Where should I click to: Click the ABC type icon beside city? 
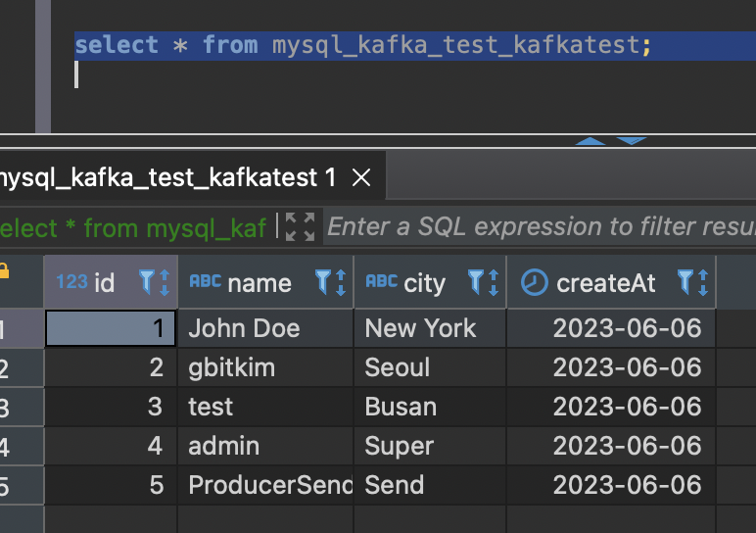point(381,282)
